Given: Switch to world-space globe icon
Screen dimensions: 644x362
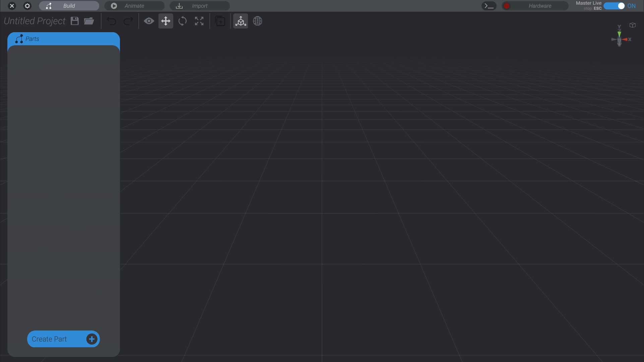Looking at the screenshot, I should 257,21.
